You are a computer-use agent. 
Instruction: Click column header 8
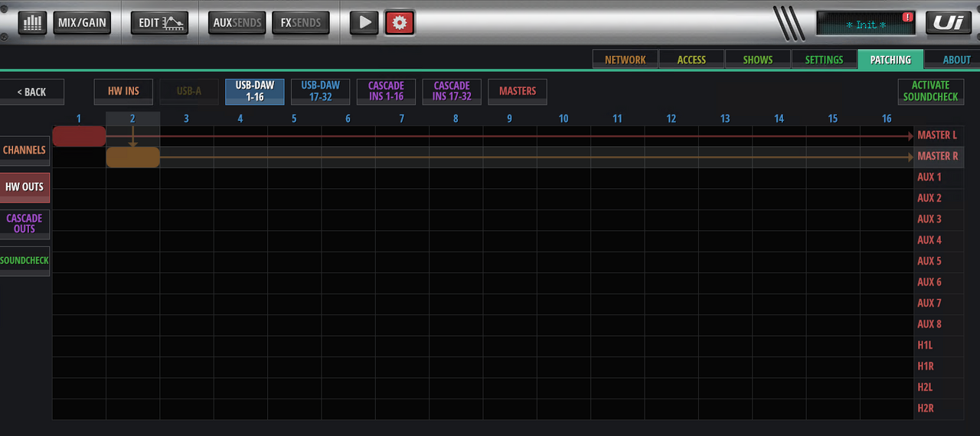(456, 119)
